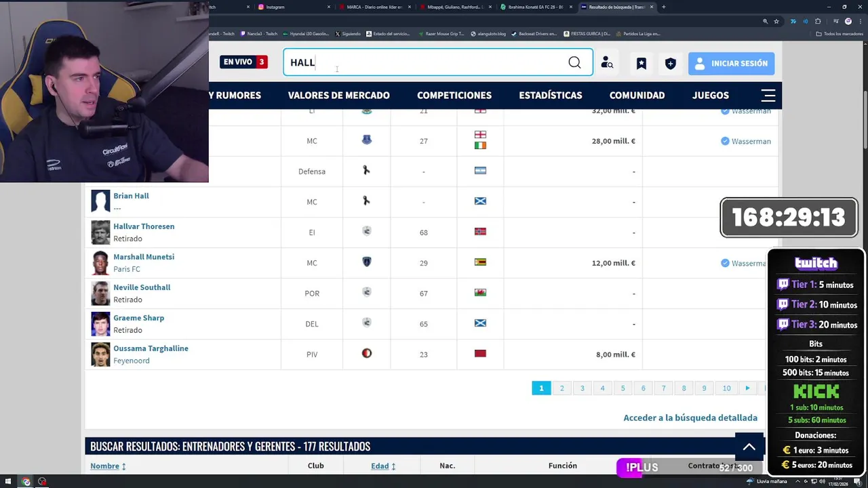Click the Wales flag in Neville Southall row
The width and height of the screenshot is (868, 488).
click(480, 293)
